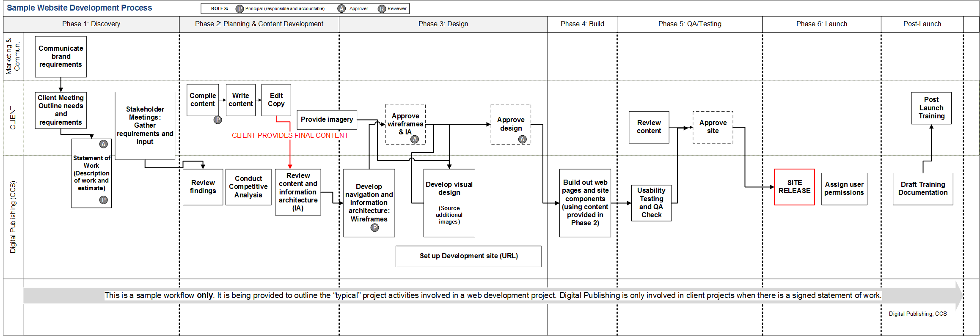980x336 pixels.
Task: Click the 'P' badge on Statement of Work
Action: tap(103, 200)
